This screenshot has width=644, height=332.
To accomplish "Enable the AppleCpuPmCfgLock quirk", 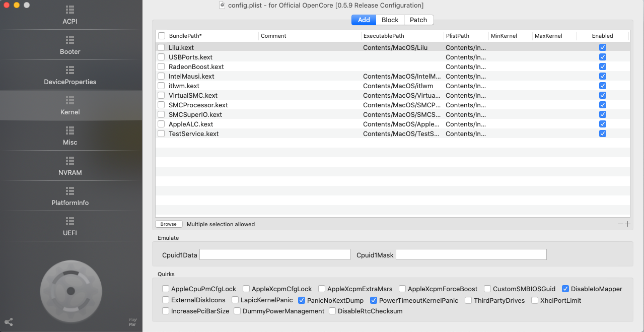I will click(166, 289).
